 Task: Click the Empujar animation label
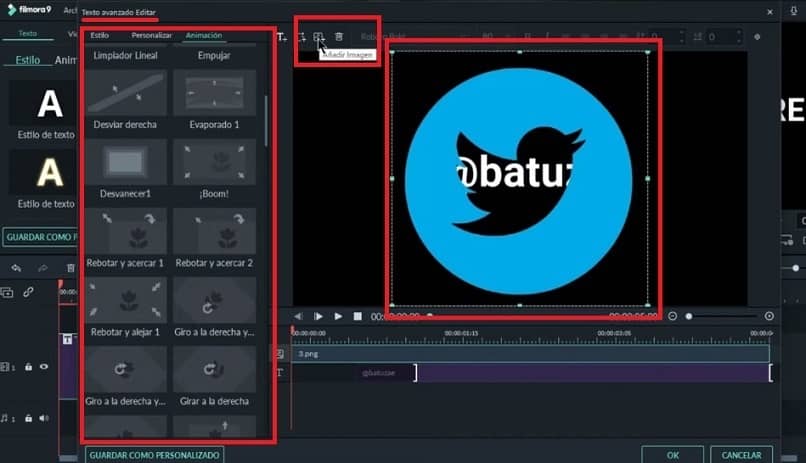click(x=214, y=55)
